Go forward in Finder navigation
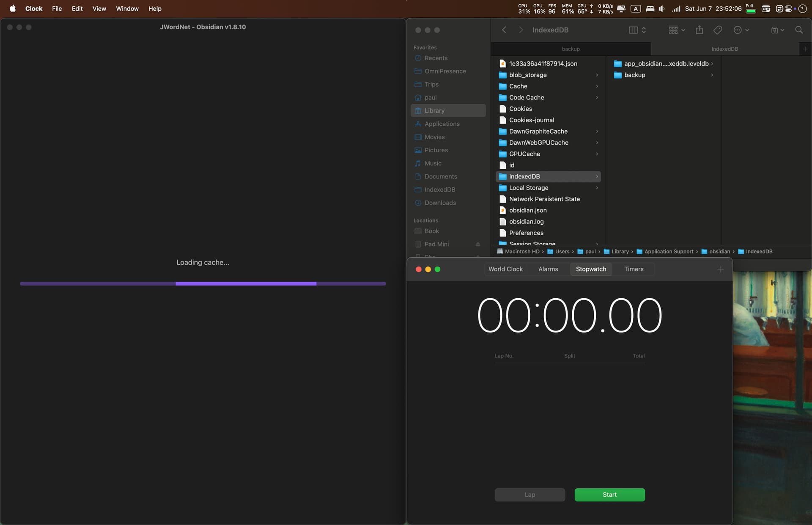 click(x=521, y=30)
